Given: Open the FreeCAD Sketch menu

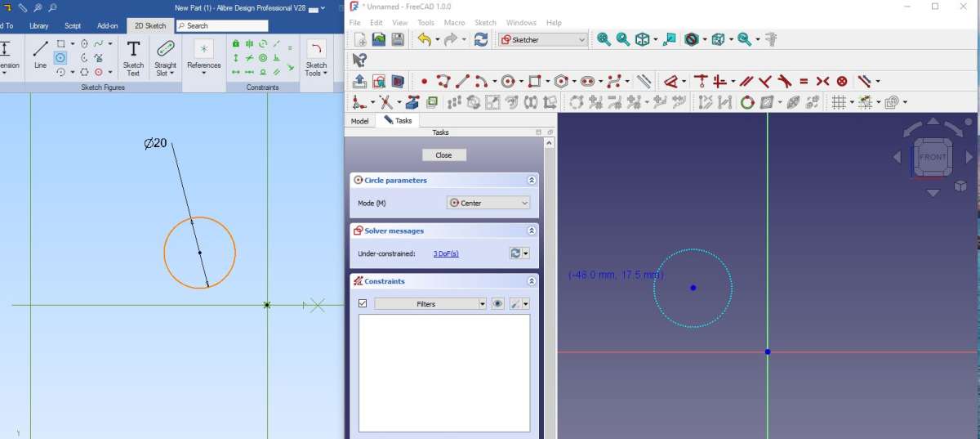Looking at the screenshot, I should [485, 23].
